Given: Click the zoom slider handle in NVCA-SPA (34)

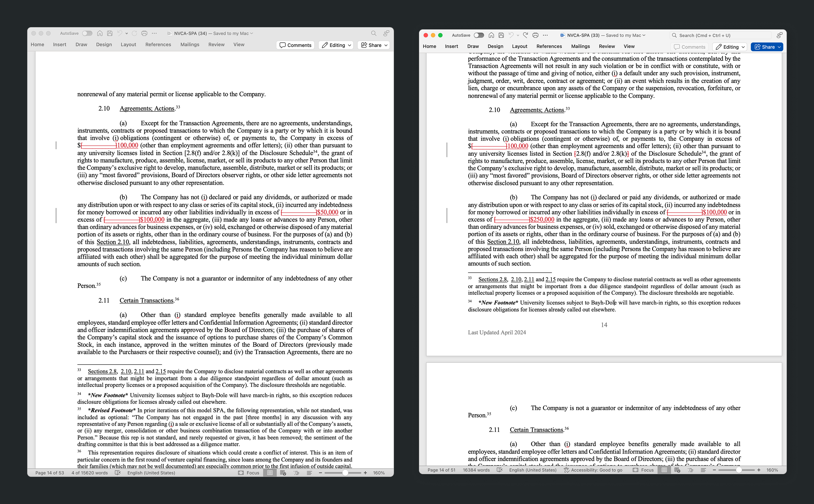Looking at the screenshot, I should coord(345,473).
